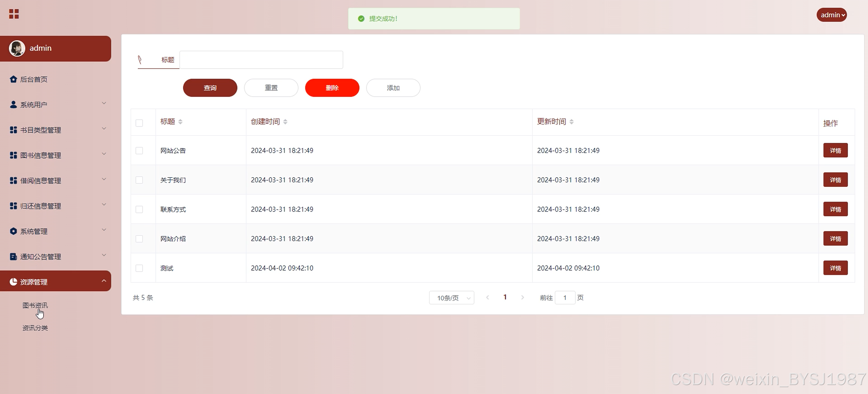Click the icon beside 书目类型管理
Screen dimensions: 868x394
[13, 130]
